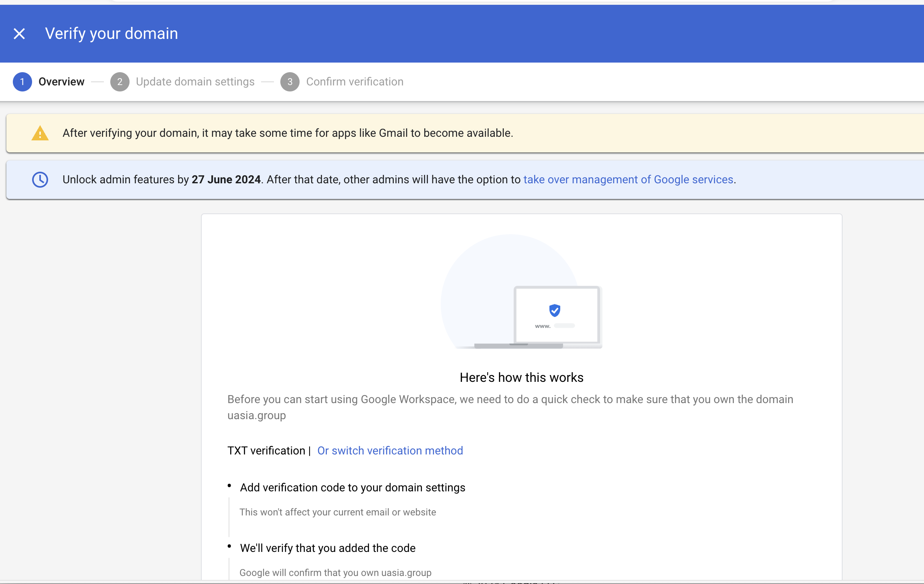Click the clock icon in the blue banner
Image resolution: width=924 pixels, height=584 pixels.
coord(40,180)
